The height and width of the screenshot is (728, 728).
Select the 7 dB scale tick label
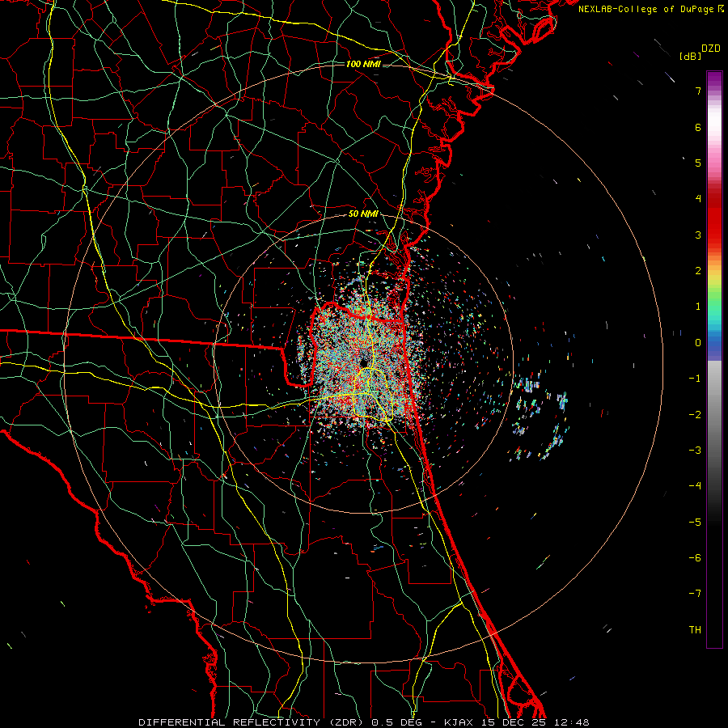pos(698,91)
